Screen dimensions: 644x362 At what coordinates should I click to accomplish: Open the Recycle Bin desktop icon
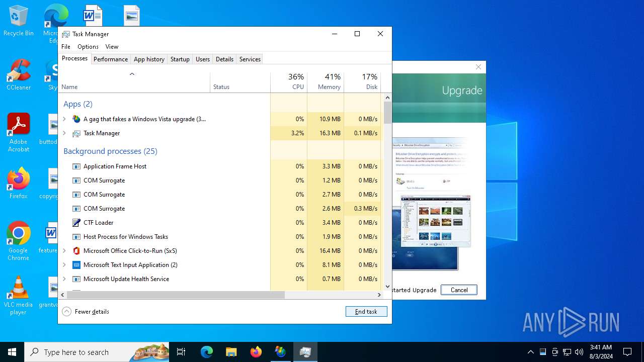18,21
